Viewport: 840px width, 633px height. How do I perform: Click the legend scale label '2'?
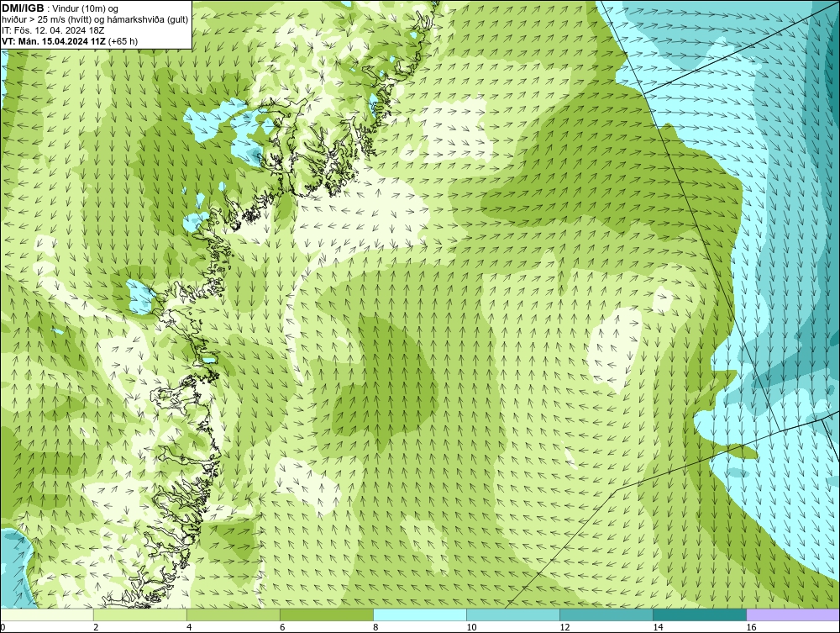[x=96, y=627]
